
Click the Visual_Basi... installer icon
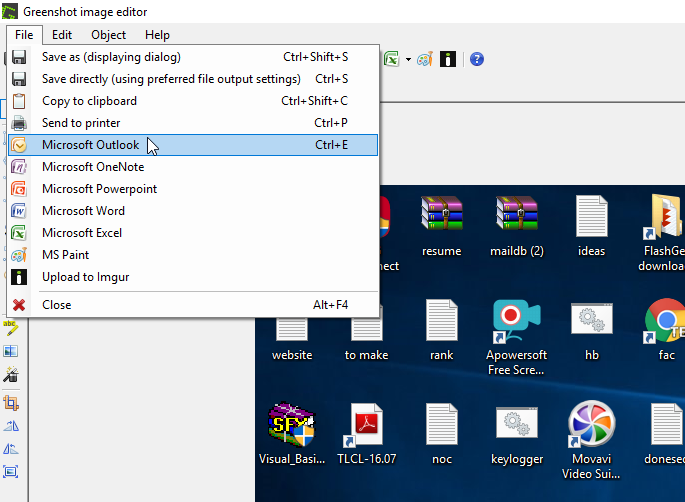coord(291,424)
